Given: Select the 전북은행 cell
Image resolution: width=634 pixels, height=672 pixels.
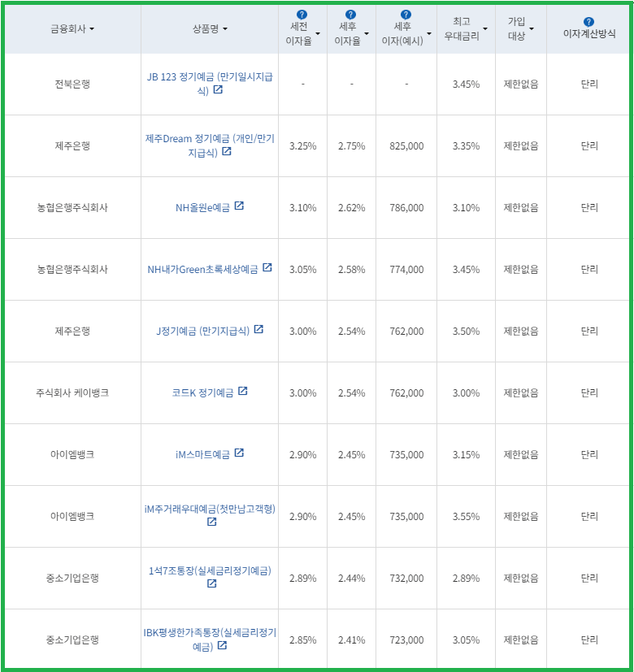Looking at the screenshot, I should click(x=72, y=84).
